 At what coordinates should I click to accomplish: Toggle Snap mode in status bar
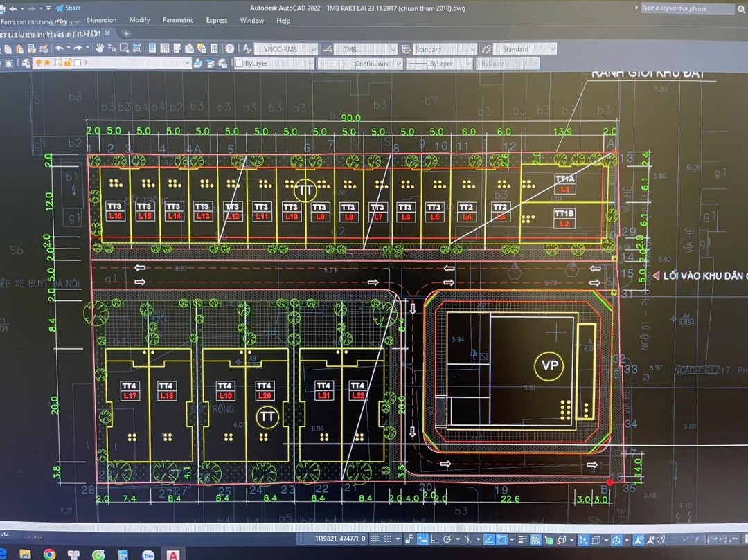click(388, 539)
